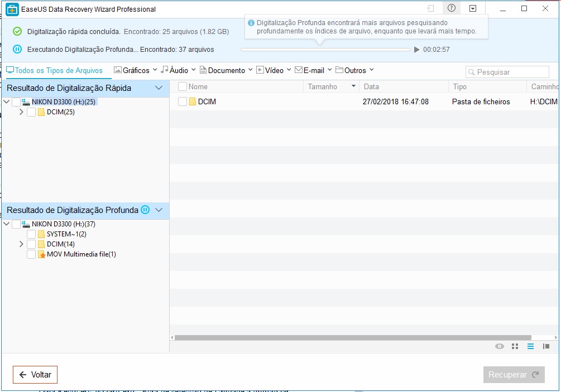
Task: Check the NIKON D3300 (H:)(25) checkbox
Action: pos(16,102)
